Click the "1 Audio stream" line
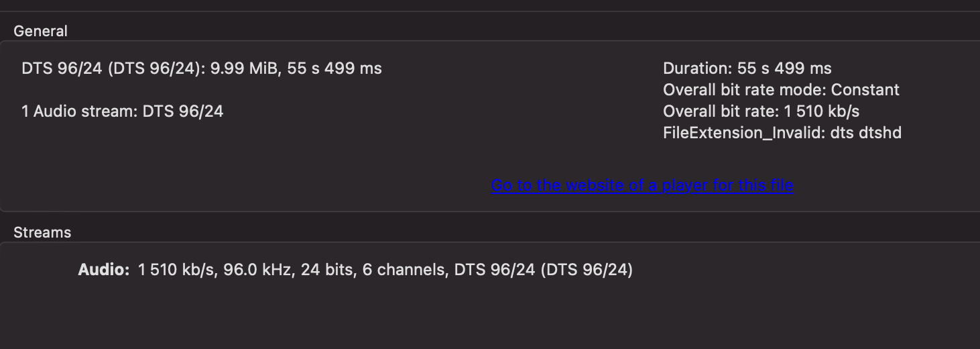 [x=122, y=111]
